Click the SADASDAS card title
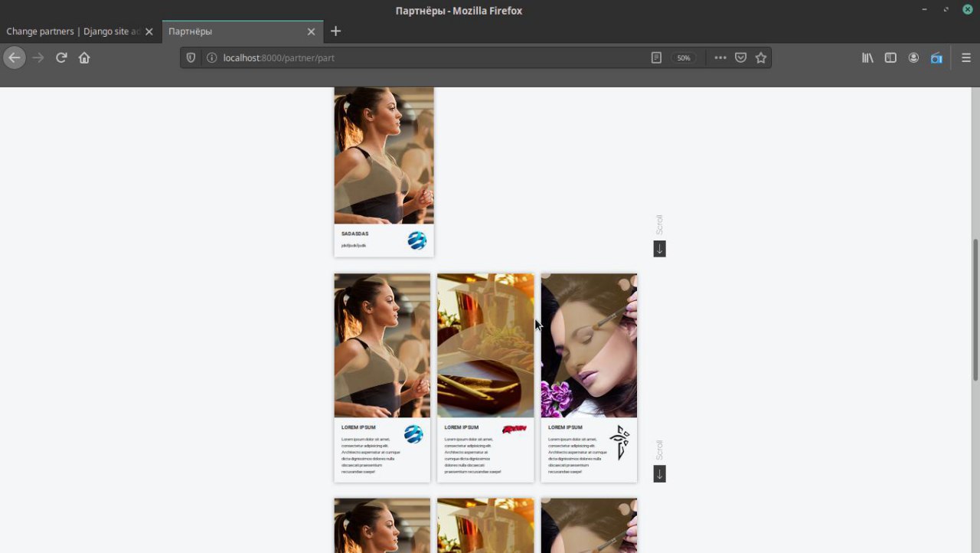The height and width of the screenshot is (553, 980). (354, 234)
